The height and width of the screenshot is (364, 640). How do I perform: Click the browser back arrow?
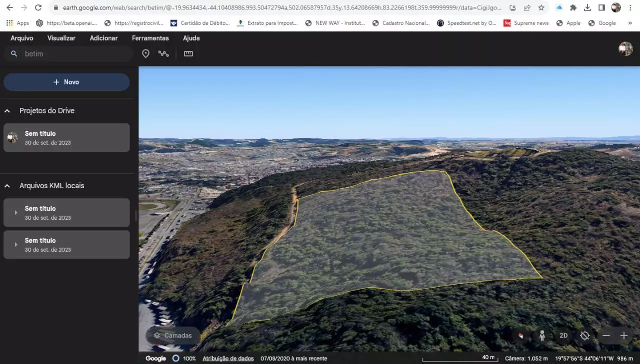tap(9, 8)
